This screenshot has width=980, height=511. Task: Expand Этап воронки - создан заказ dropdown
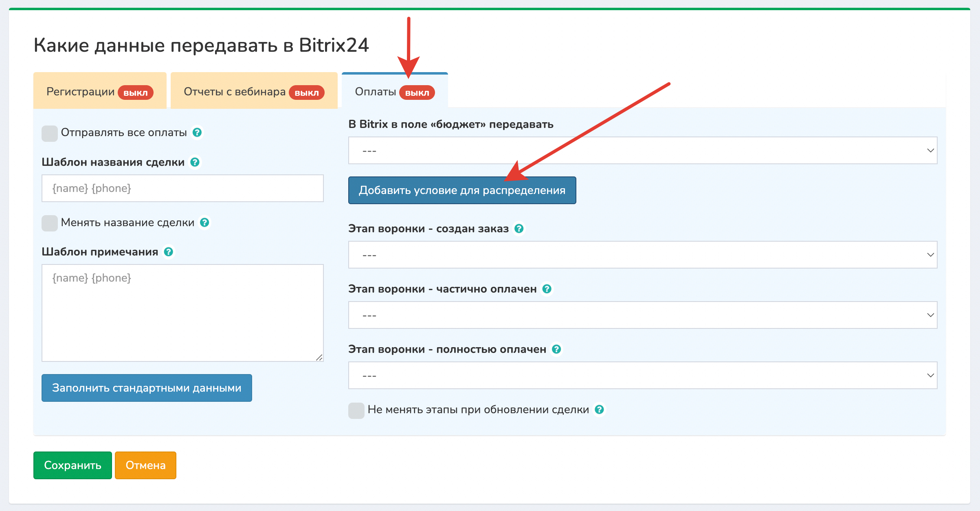(x=643, y=255)
